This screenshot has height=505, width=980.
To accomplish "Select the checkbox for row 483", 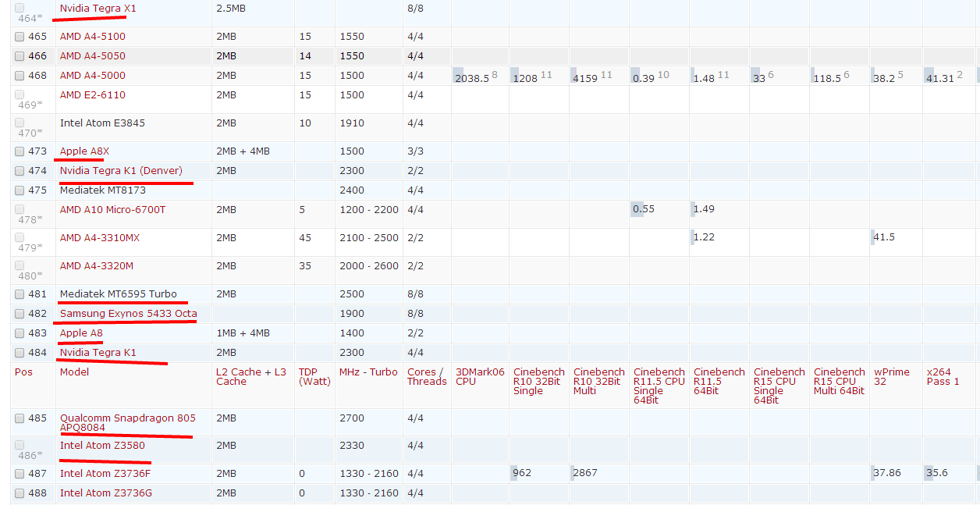I will click(x=20, y=333).
